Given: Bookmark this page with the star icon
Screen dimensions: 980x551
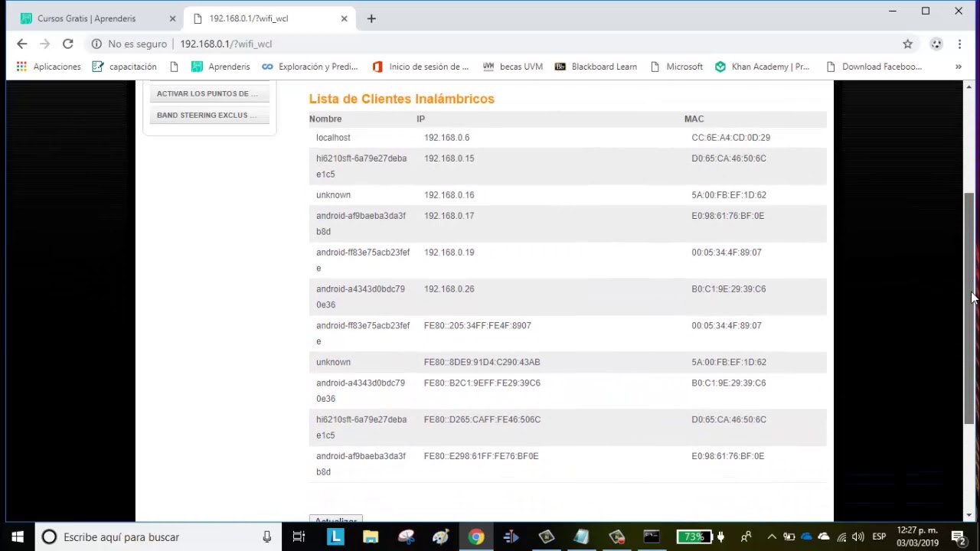Looking at the screenshot, I should [x=908, y=44].
